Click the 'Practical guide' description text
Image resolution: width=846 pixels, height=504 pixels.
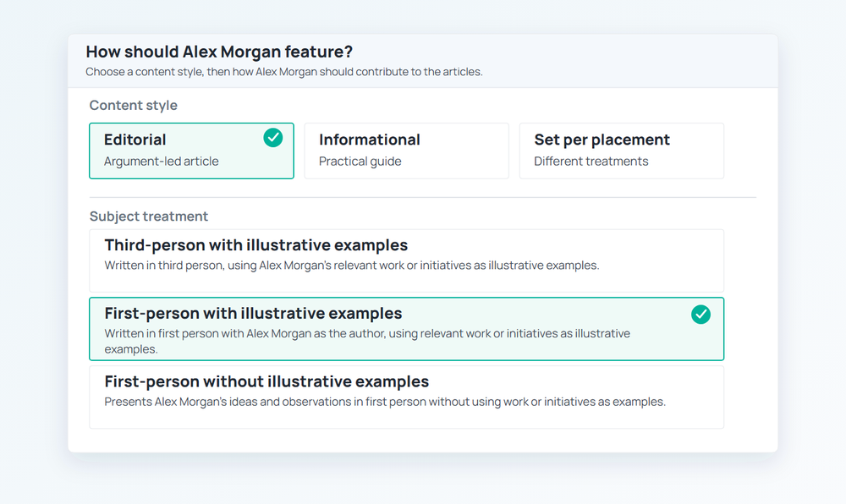tap(360, 162)
